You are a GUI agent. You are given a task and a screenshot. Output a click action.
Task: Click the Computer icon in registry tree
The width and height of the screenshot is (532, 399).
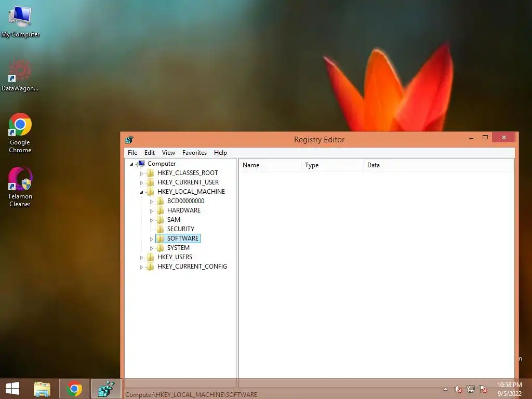click(x=141, y=164)
